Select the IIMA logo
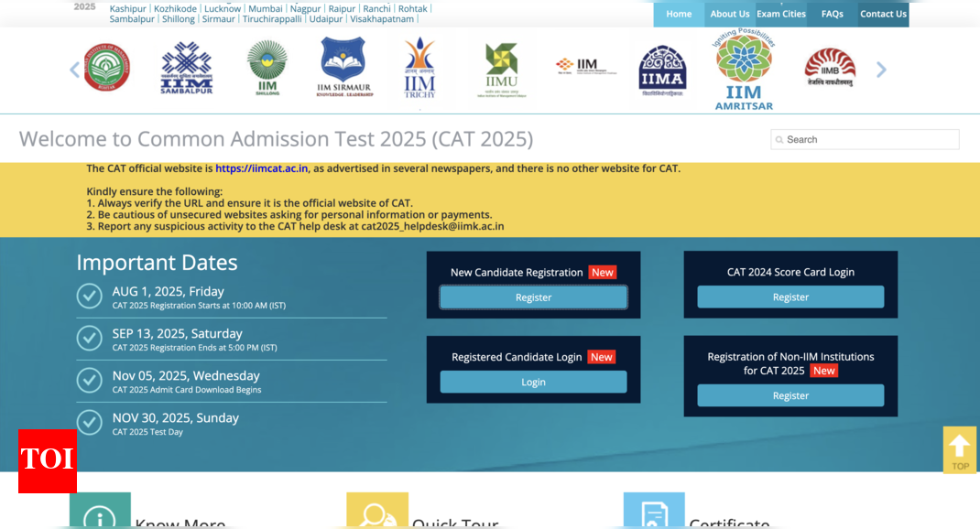The width and height of the screenshot is (980, 529). tap(662, 71)
